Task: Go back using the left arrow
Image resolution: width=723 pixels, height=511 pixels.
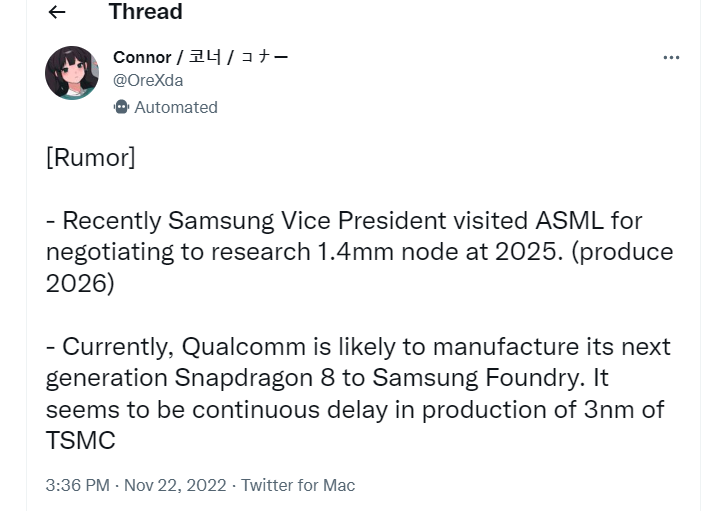Action: [x=57, y=12]
